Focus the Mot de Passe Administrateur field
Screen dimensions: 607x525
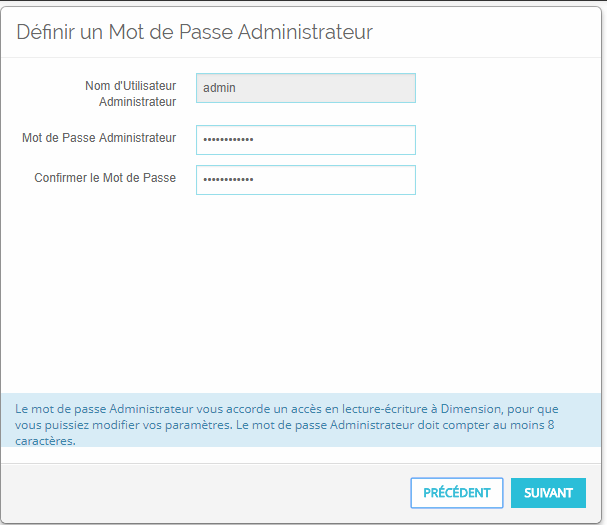[306, 140]
